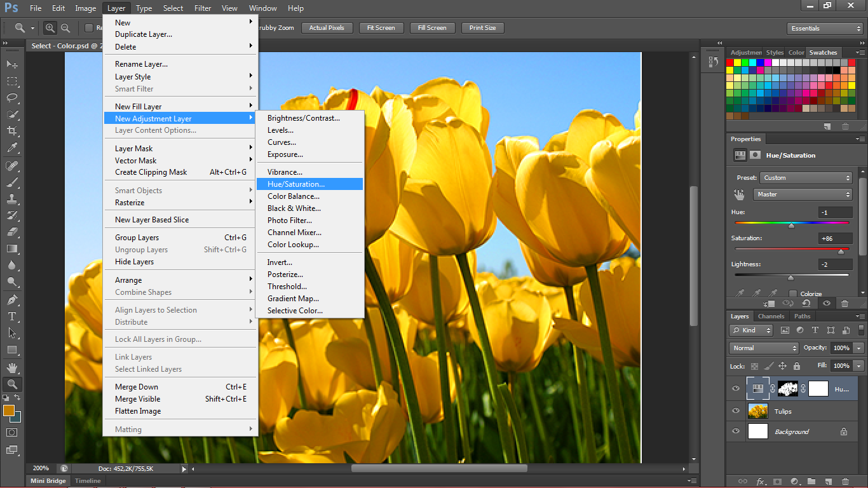Screen dimensions: 868x488
Task: Hide the Tulips layer
Action: [736, 411]
